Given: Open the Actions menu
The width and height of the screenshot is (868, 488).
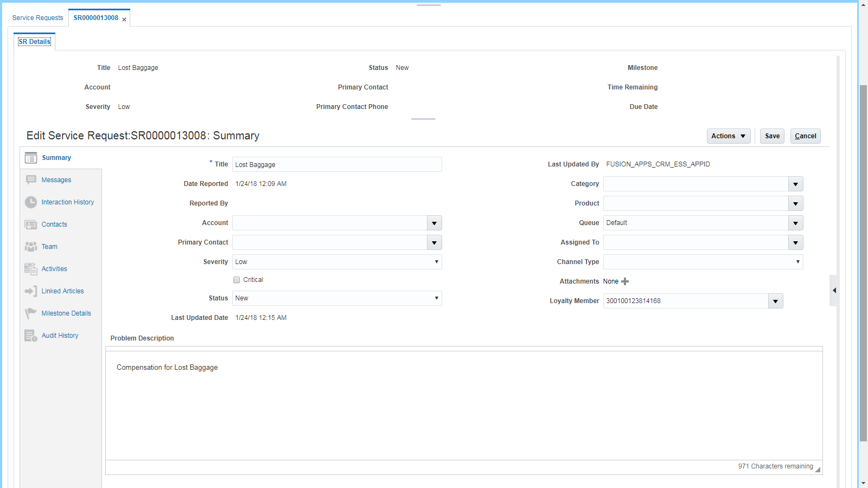Looking at the screenshot, I should (x=728, y=136).
